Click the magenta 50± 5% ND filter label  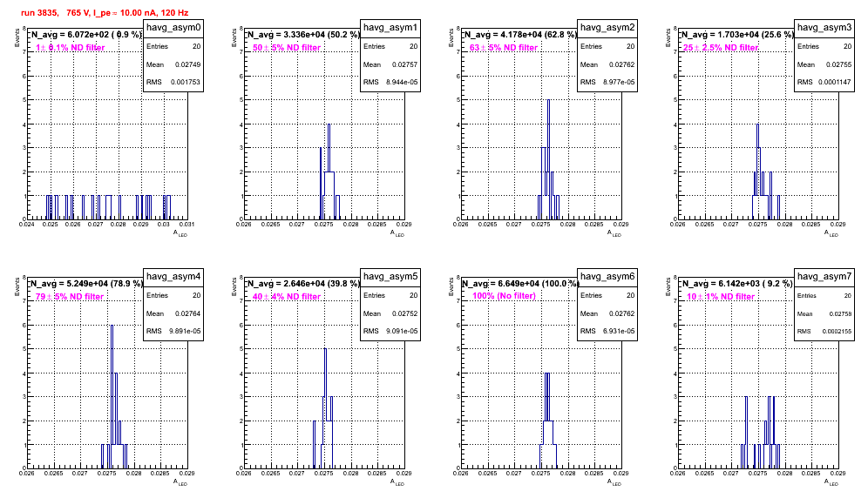coord(287,48)
